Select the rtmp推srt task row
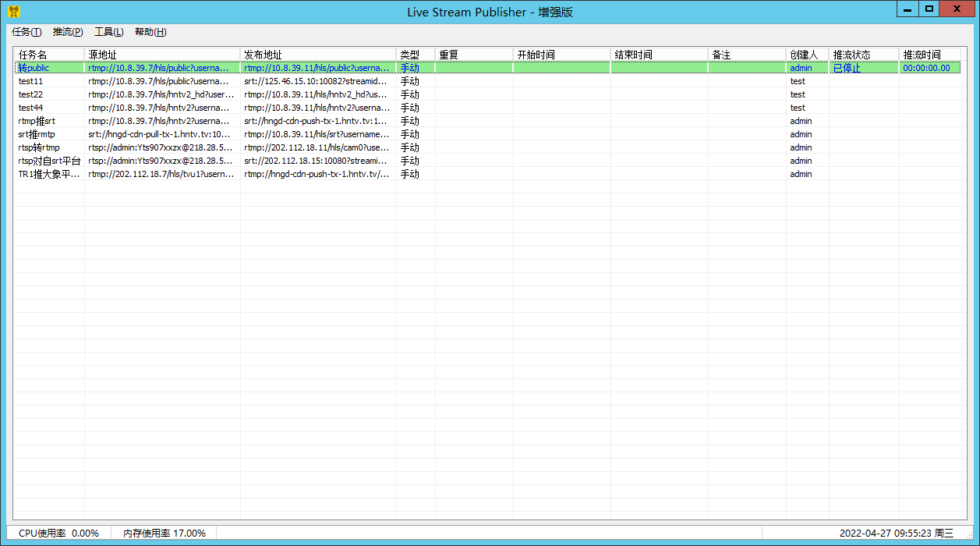The image size is (980, 546). click(x=487, y=121)
